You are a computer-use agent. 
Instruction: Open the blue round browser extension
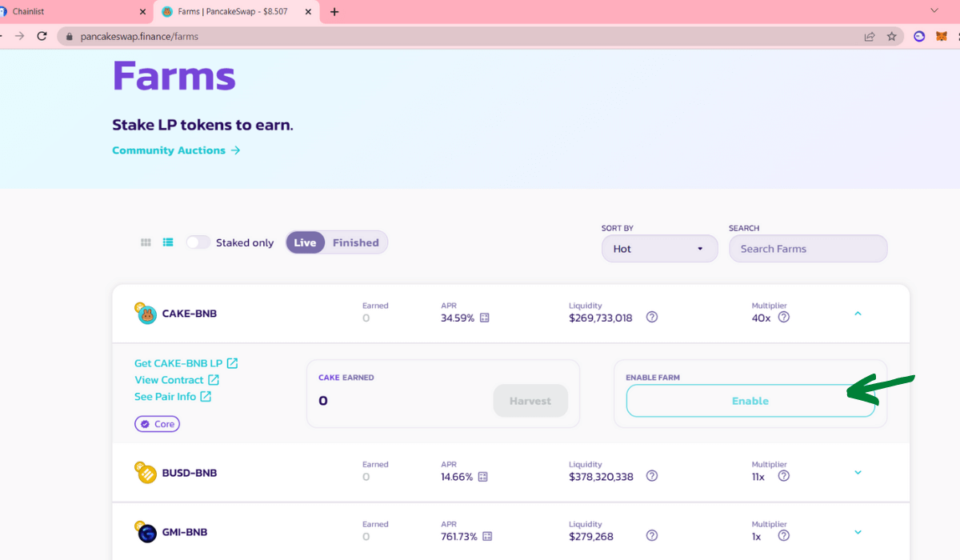pyautogui.click(x=920, y=36)
